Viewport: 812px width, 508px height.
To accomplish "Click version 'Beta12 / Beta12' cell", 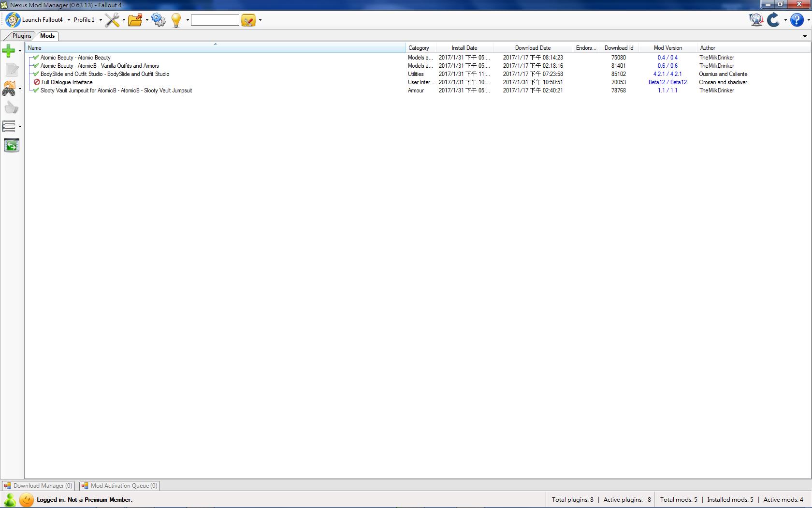I will click(667, 82).
